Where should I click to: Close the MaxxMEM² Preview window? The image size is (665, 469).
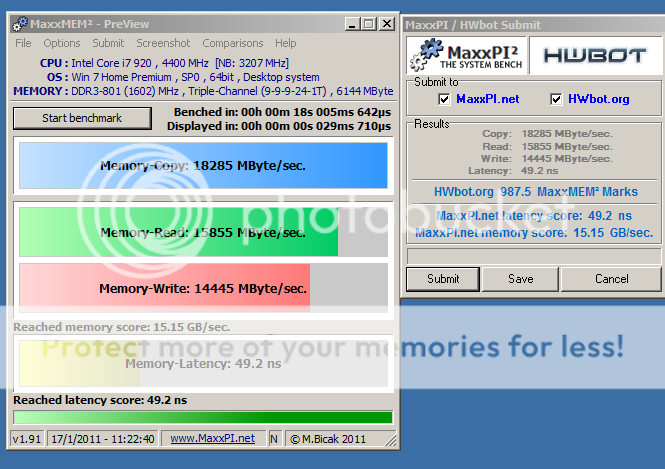coord(385,23)
